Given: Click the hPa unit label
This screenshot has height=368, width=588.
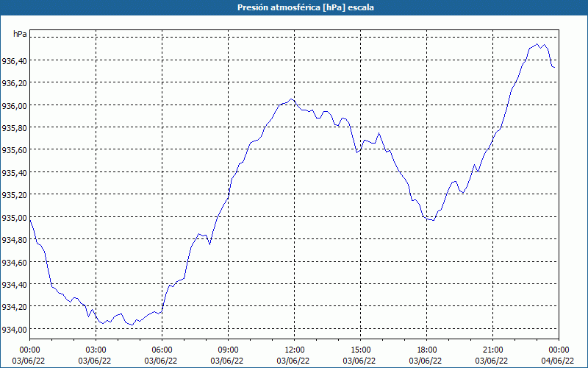Looking at the screenshot, I should [21, 34].
